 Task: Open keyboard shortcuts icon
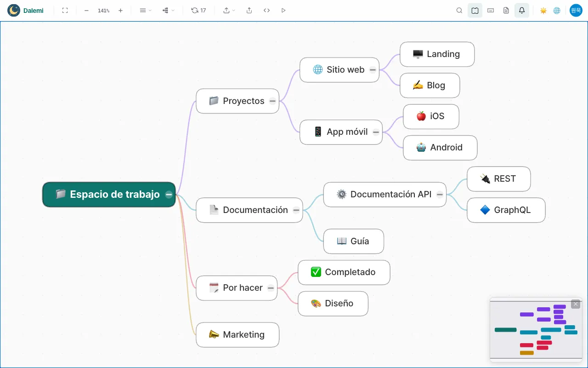491,10
